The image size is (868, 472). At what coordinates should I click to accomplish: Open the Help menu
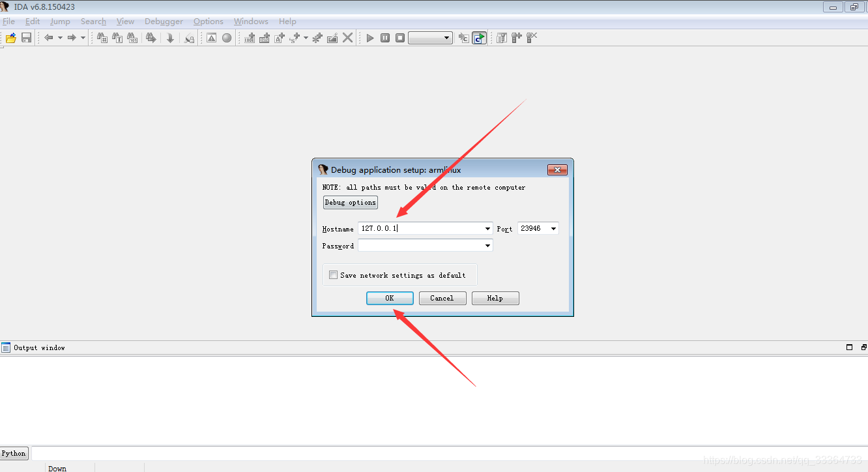point(287,22)
